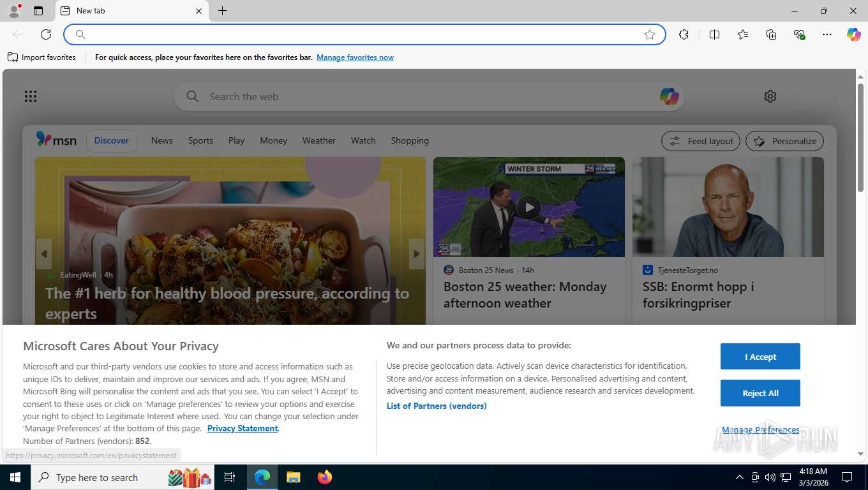
Task: Open the page settings gear icon
Action: coord(770,96)
